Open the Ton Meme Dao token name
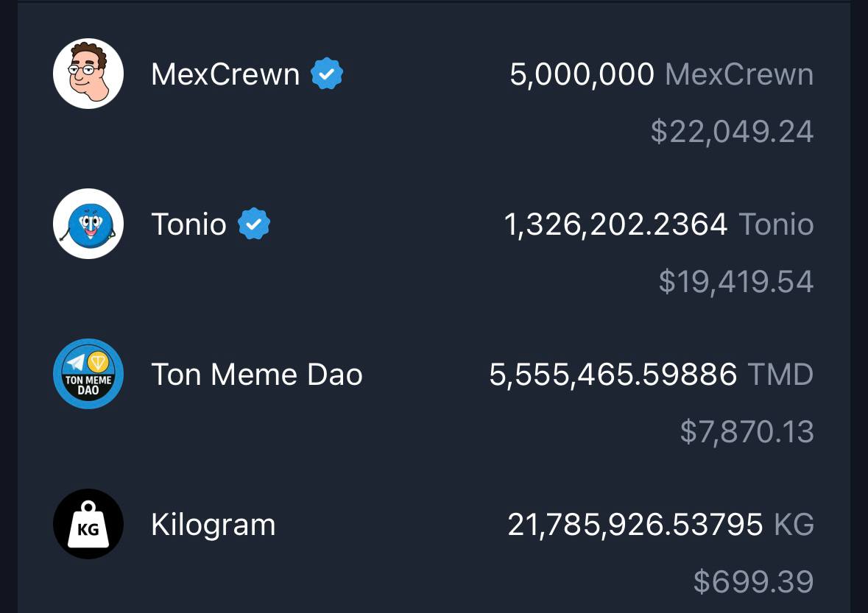 click(257, 375)
